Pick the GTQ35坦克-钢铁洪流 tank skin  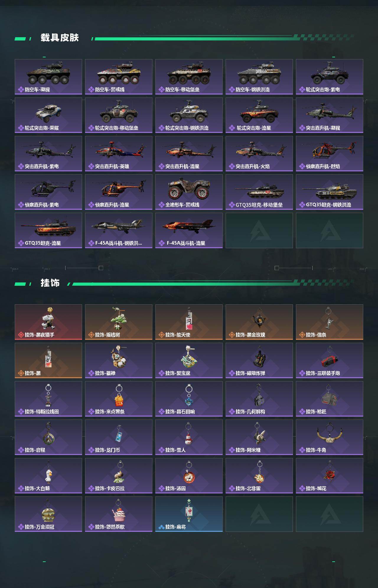[x=330, y=192]
